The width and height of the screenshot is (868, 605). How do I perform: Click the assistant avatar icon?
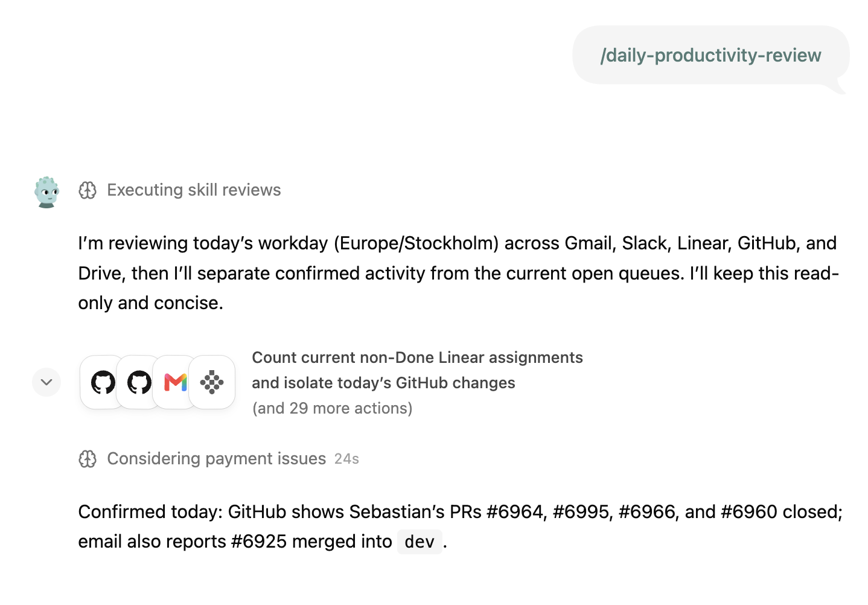(x=46, y=192)
